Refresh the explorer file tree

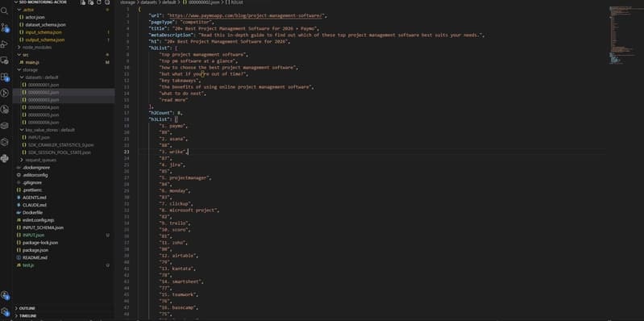pyautogui.click(x=98, y=2)
